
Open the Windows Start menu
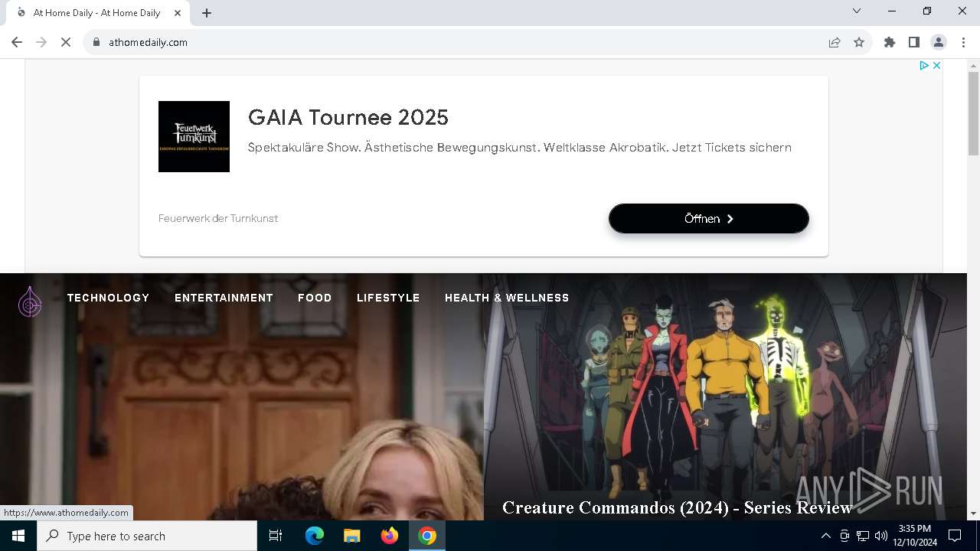click(18, 536)
